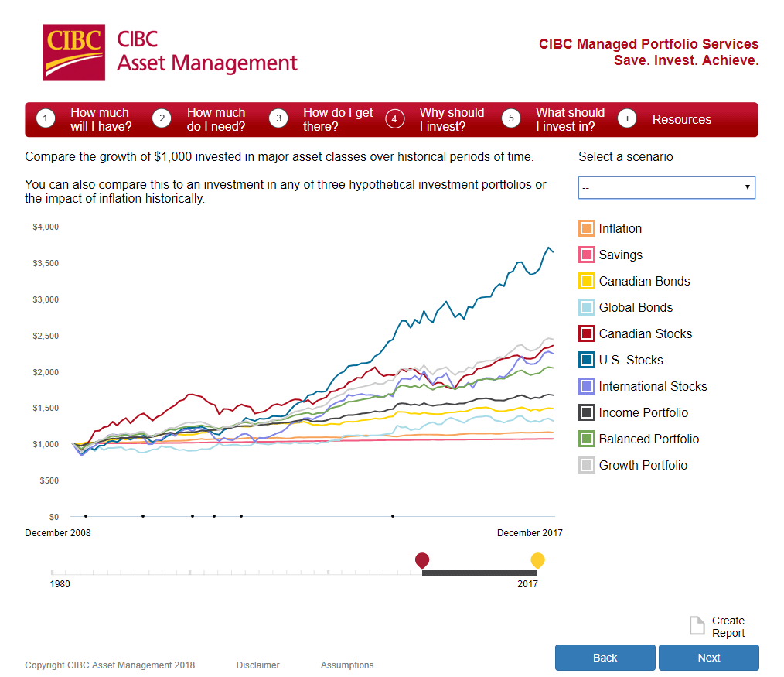
Task: Click the '2017' slider label
Action: [x=527, y=584]
